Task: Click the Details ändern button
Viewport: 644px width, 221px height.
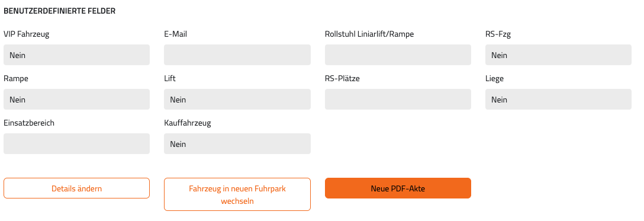Action: pyautogui.click(x=76, y=188)
